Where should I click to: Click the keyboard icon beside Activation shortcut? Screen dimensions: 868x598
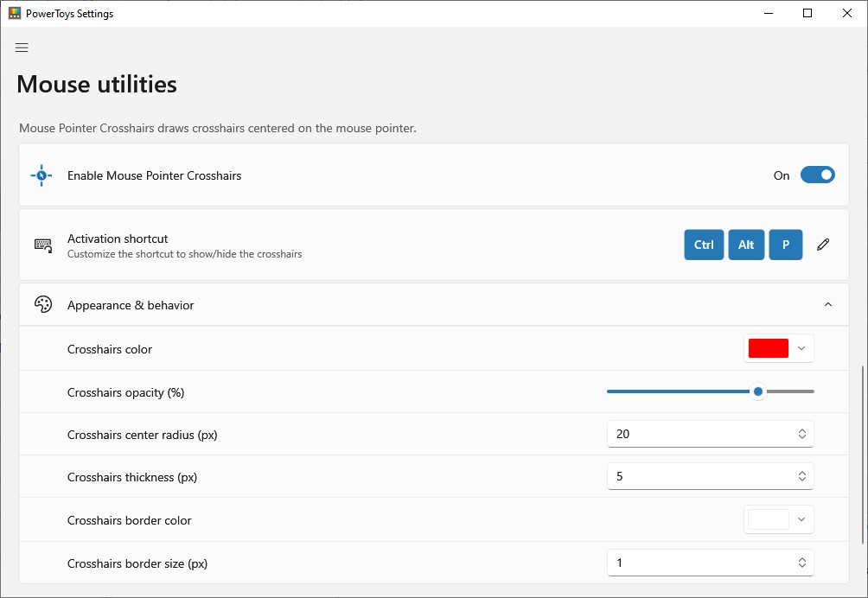(43, 245)
